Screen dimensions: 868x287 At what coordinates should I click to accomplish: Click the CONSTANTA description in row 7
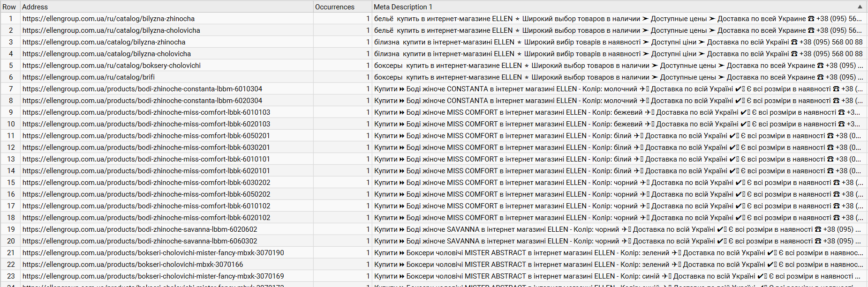click(x=619, y=89)
